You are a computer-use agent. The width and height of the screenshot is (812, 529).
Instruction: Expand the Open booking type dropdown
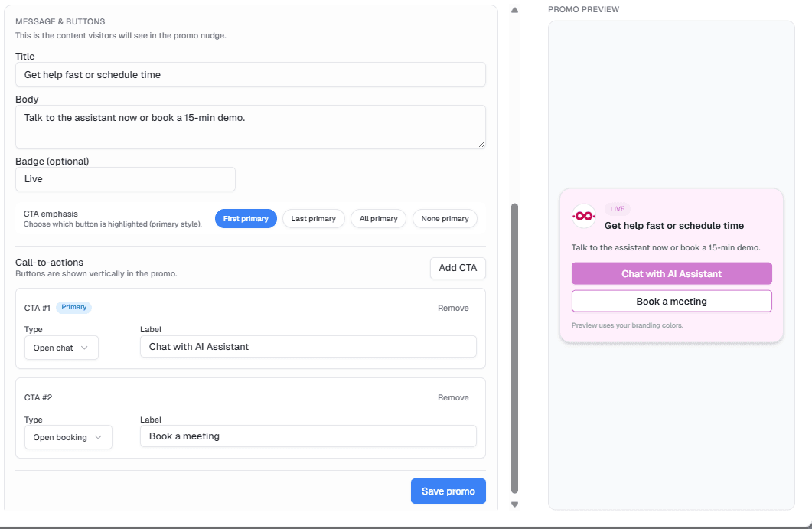(x=68, y=438)
